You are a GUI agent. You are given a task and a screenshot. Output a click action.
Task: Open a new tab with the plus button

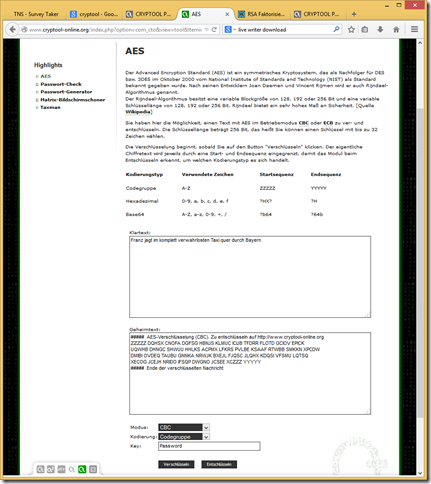354,14
